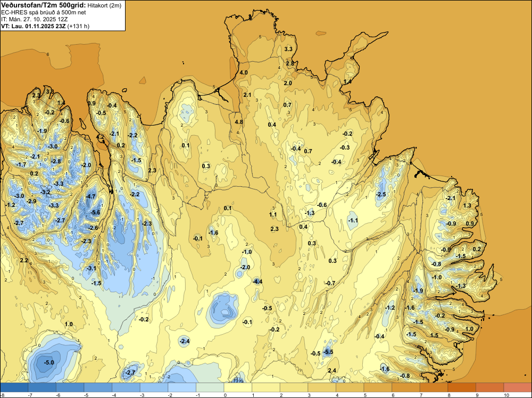Image resolution: width=532 pixels, height=398 pixels.
Task: Click the temperature value -0.7
Action: [330, 283]
